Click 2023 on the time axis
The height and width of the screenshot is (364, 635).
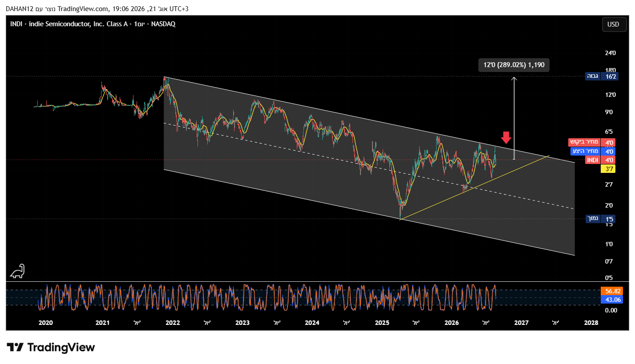coord(243,323)
